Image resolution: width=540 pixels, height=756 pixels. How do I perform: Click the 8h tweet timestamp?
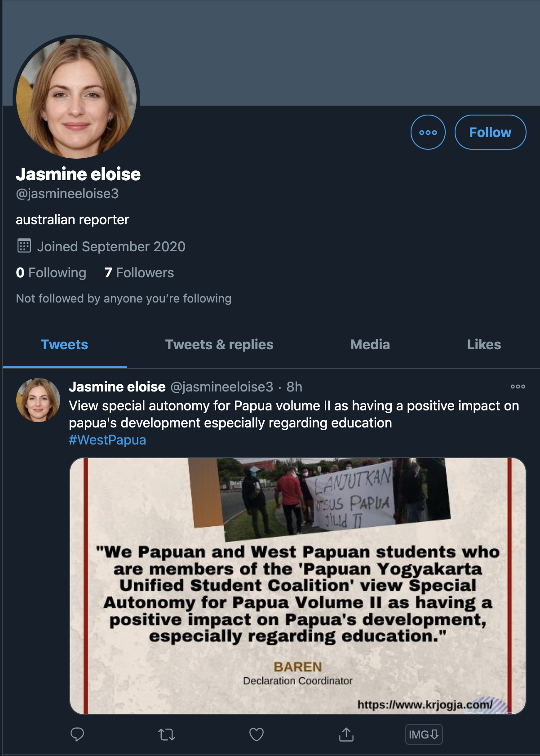point(294,387)
